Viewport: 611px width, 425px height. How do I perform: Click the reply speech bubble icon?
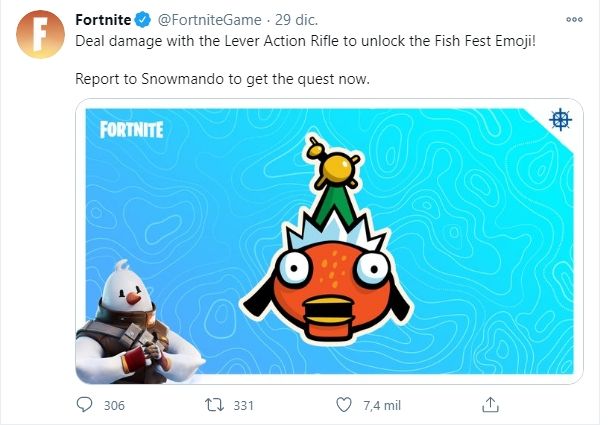click(85, 405)
